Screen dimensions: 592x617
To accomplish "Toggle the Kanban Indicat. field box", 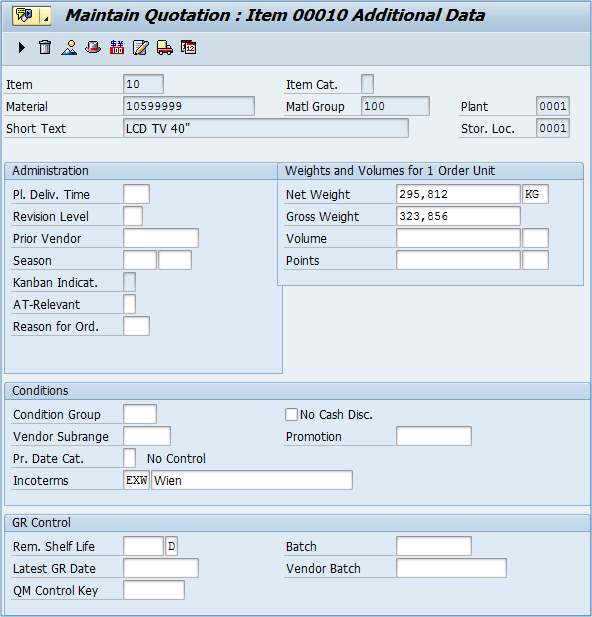I will (x=130, y=282).
